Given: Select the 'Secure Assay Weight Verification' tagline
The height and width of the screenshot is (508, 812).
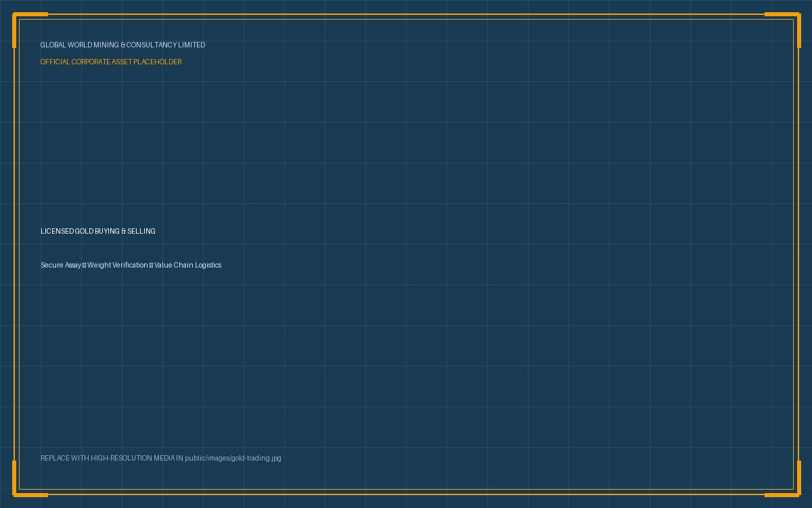Looking at the screenshot, I should [131, 265].
